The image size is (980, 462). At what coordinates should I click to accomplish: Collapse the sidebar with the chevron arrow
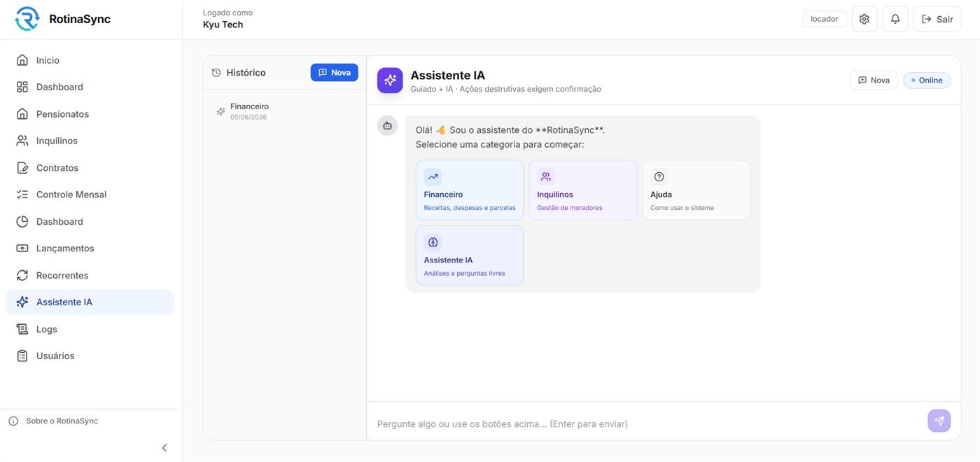pos(164,448)
